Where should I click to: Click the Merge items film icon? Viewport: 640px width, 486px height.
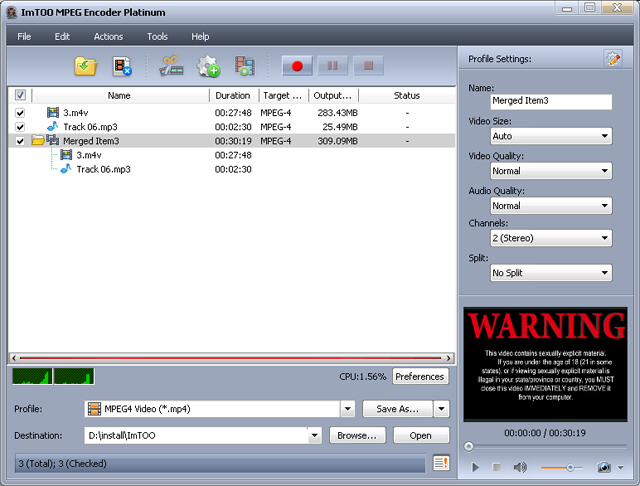click(245, 67)
